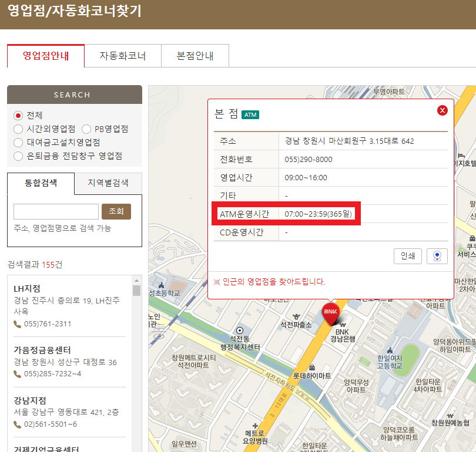Click the 메트로요양병원 hospital cross icon
The image size is (476, 452).
256,425
